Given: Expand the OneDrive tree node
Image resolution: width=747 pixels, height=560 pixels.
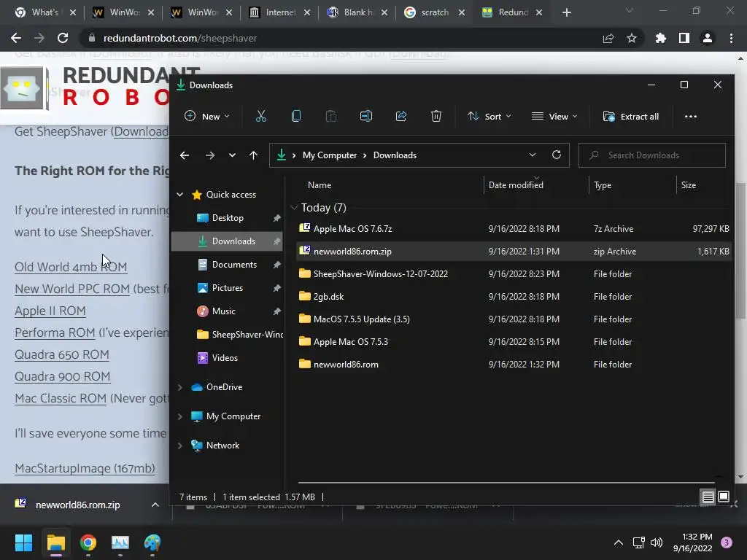Looking at the screenshot, I should (x=180, y=387).
